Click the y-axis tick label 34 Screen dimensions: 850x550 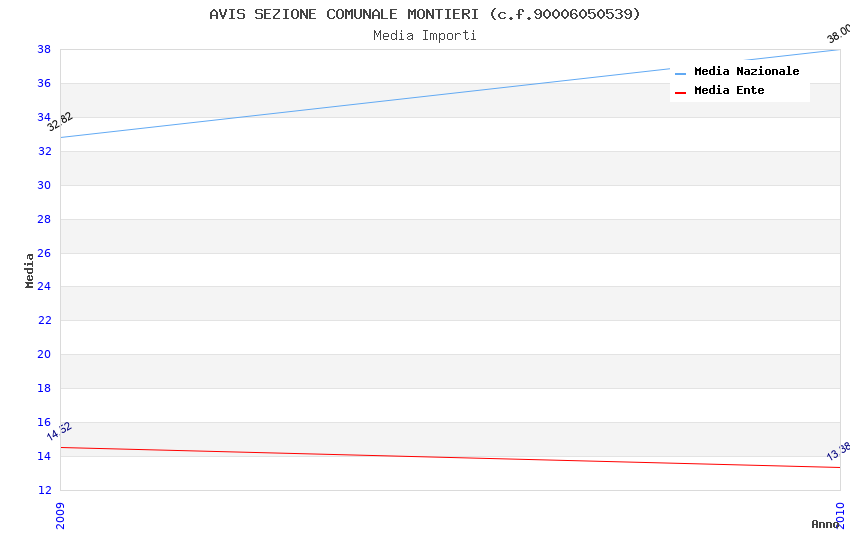(x=44, y=117)
